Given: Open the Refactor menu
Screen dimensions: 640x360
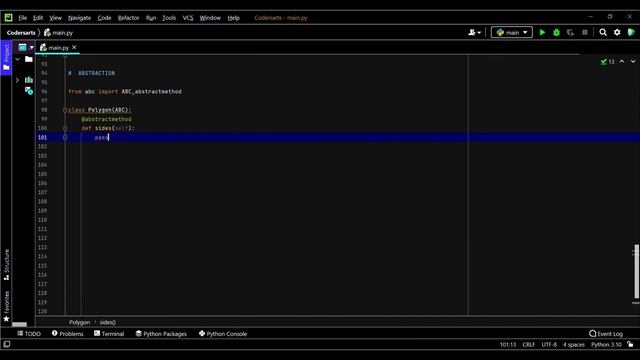Looking at the screenshot, I should point(129,18).
